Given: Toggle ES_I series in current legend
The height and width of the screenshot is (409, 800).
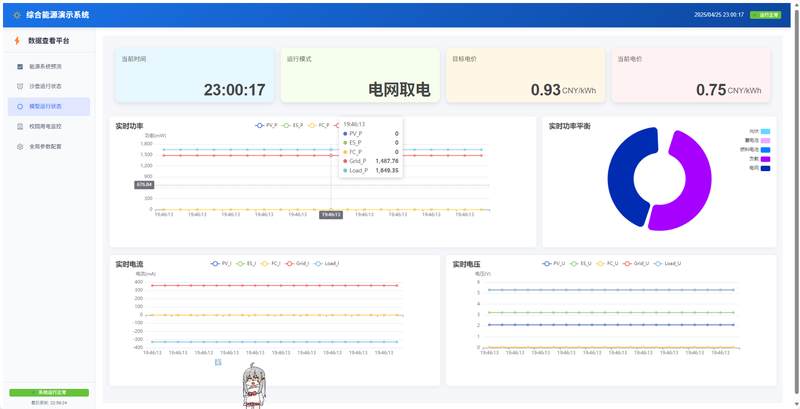Looking at the screenshot, I should point(246,264).
